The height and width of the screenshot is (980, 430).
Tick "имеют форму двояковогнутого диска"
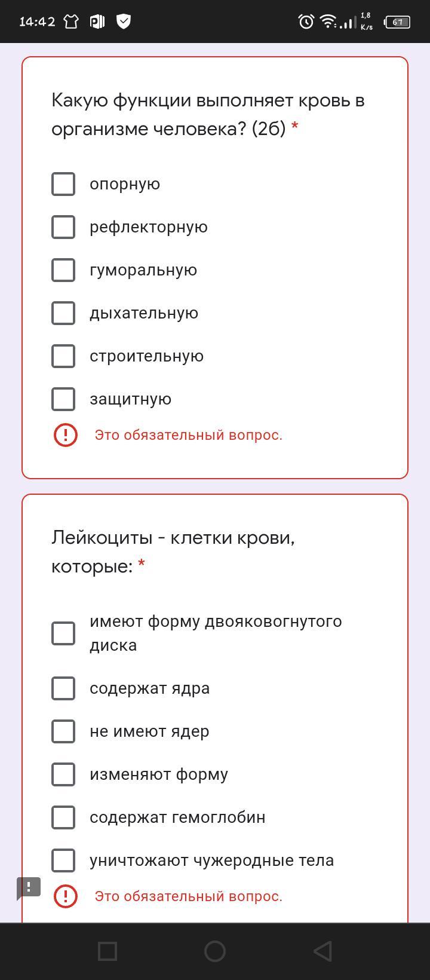[63, 633]
